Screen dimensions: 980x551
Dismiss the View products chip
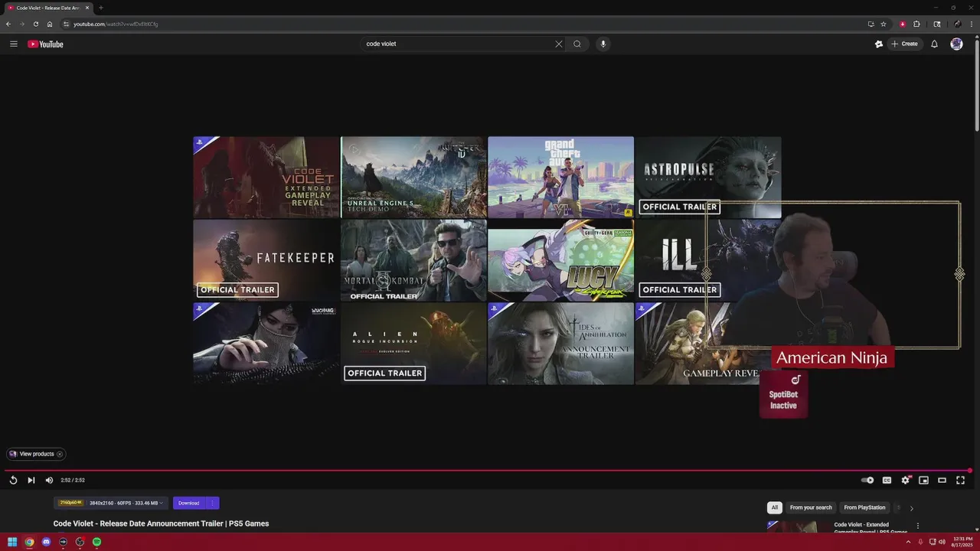click(x=60, y=454)
